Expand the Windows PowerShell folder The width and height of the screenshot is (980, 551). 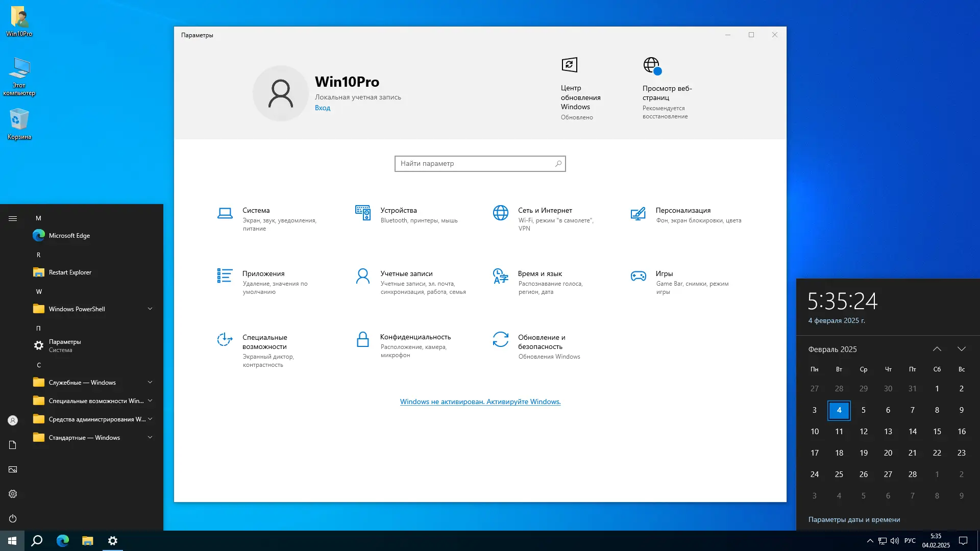point(150,309)
